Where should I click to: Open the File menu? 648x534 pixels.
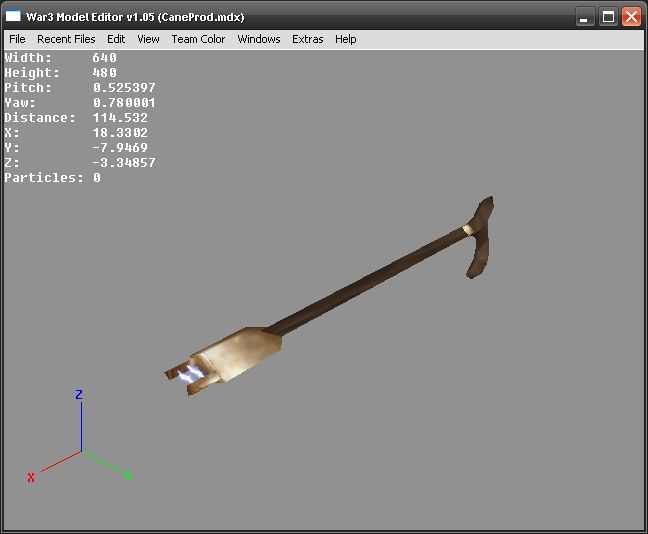pyautogui.click(x=17, y=39)
